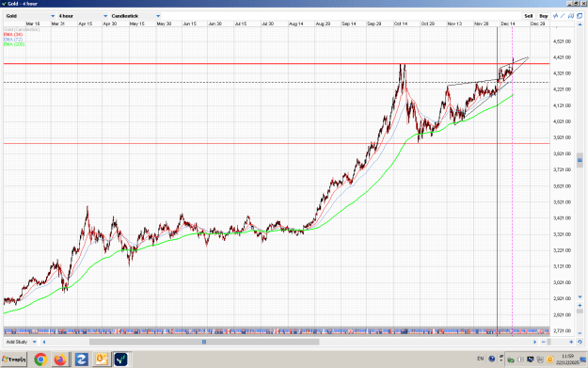This screenshot has height=368, width=588.
Task: Open the blue sync arrows taskbar app
Action: coord(81,360)
